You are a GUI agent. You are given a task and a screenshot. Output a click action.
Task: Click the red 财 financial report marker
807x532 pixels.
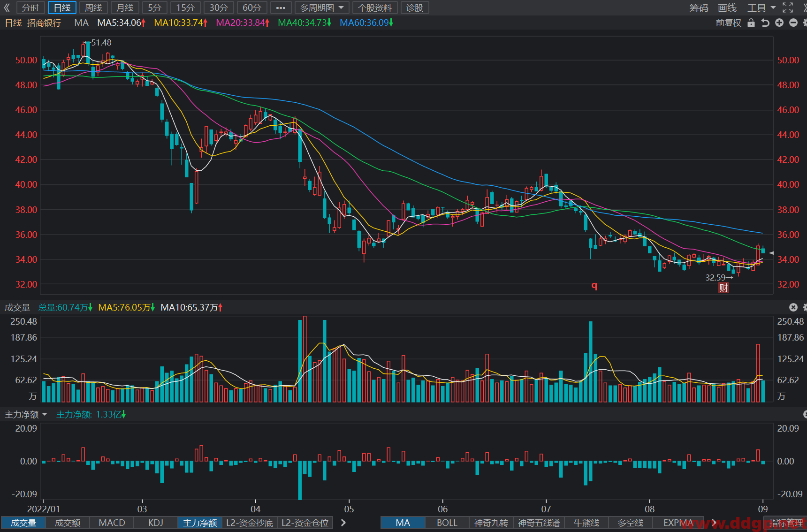723,288
